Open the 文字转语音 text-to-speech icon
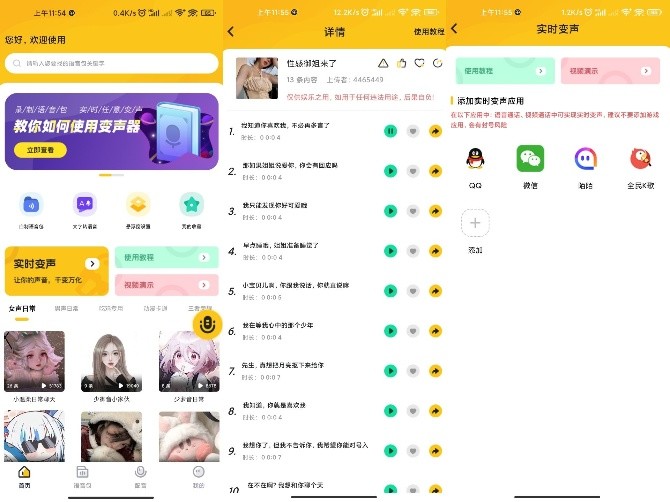Screen dimensions: 670x502 [85, 205]
